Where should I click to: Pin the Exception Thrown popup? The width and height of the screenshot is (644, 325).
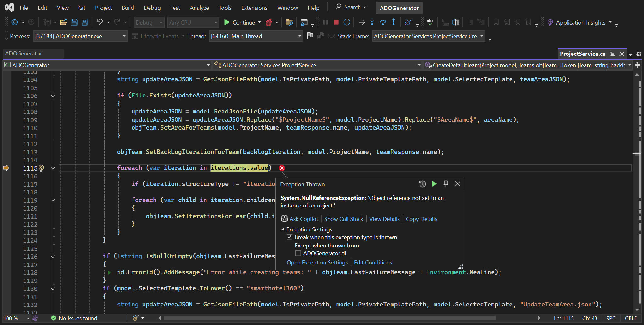click(446, 184)
